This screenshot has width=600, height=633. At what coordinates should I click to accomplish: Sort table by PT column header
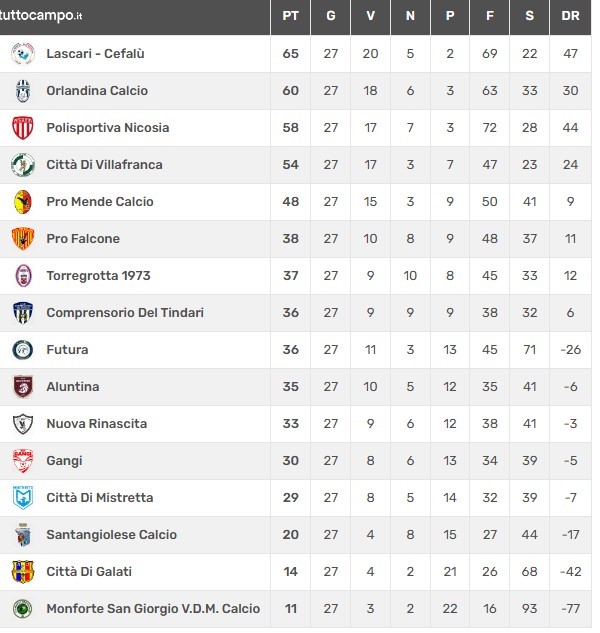coord(291,16)
